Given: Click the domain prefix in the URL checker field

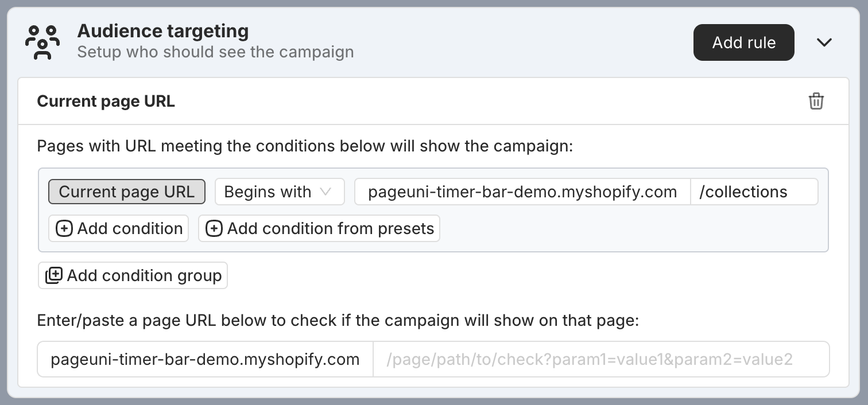Looking at the screenshot, I should [x=206, y=359].
